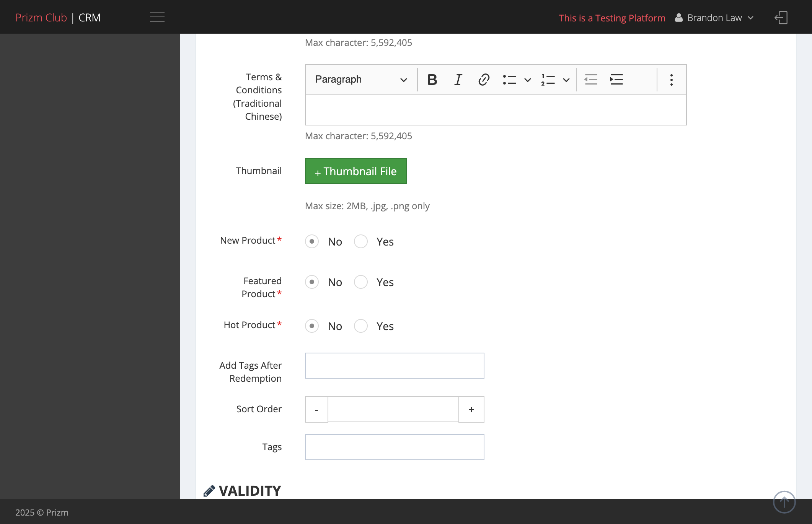812x524 pixels.
Task: Apply bold formatting in editor toolbar
Action: 432,80
